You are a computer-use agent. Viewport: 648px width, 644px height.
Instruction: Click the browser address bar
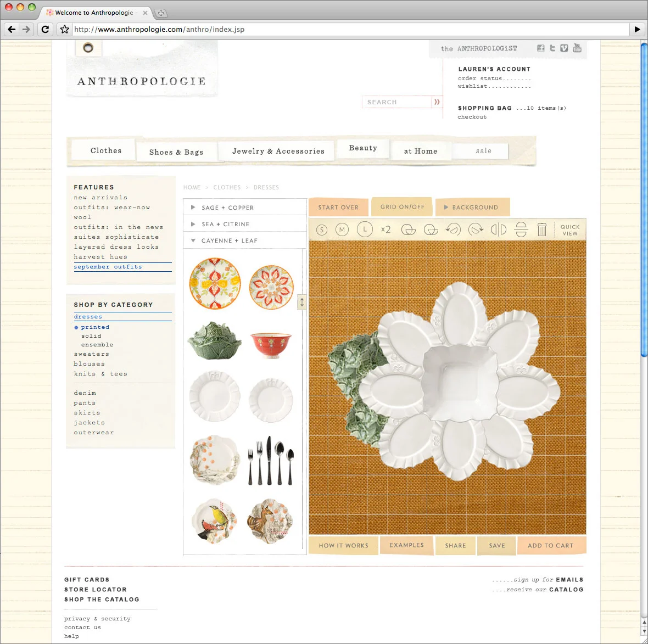point(351,29)
